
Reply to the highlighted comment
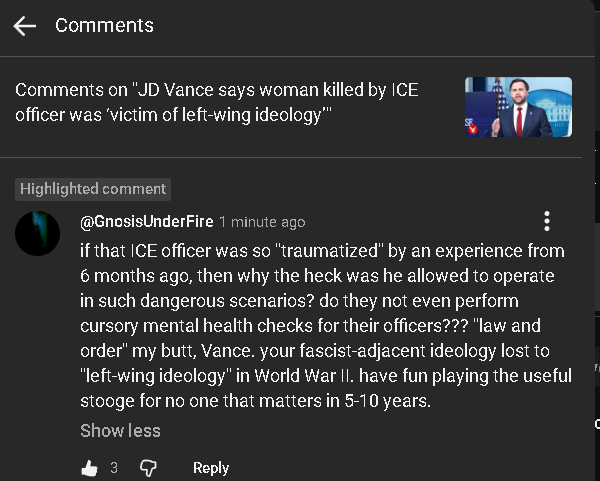[211, 468]
